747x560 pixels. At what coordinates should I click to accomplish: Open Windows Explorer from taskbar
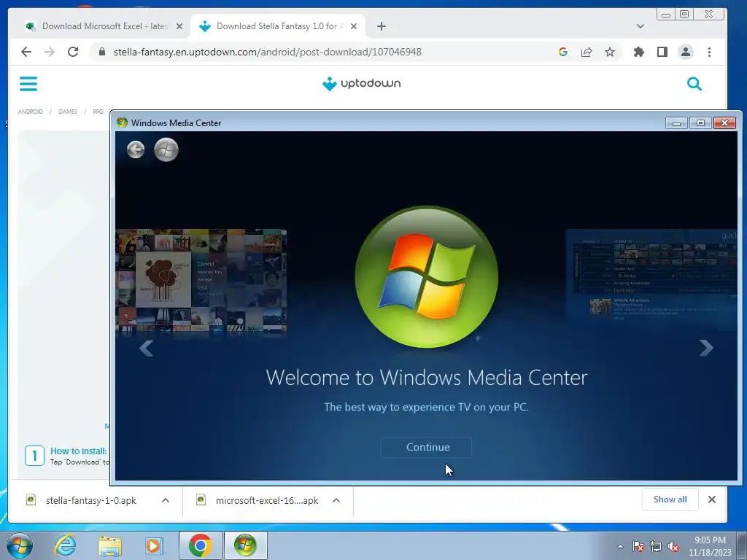point(110,546)
